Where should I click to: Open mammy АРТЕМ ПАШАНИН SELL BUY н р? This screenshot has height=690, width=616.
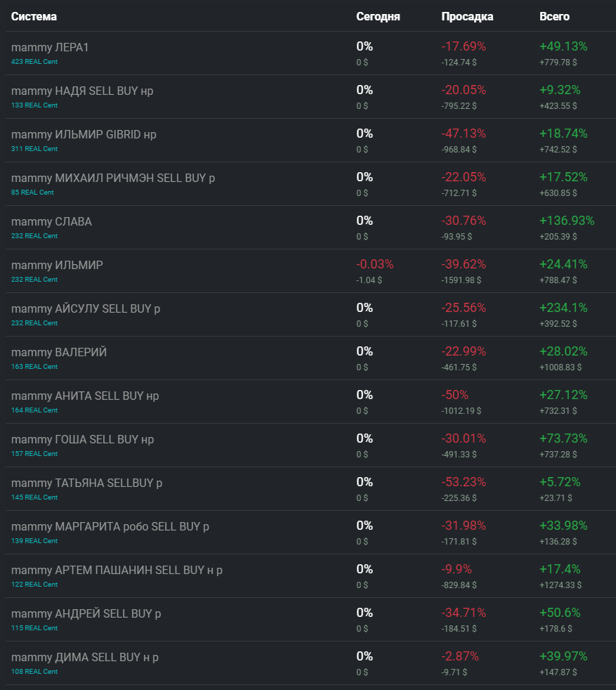point(117,570)
